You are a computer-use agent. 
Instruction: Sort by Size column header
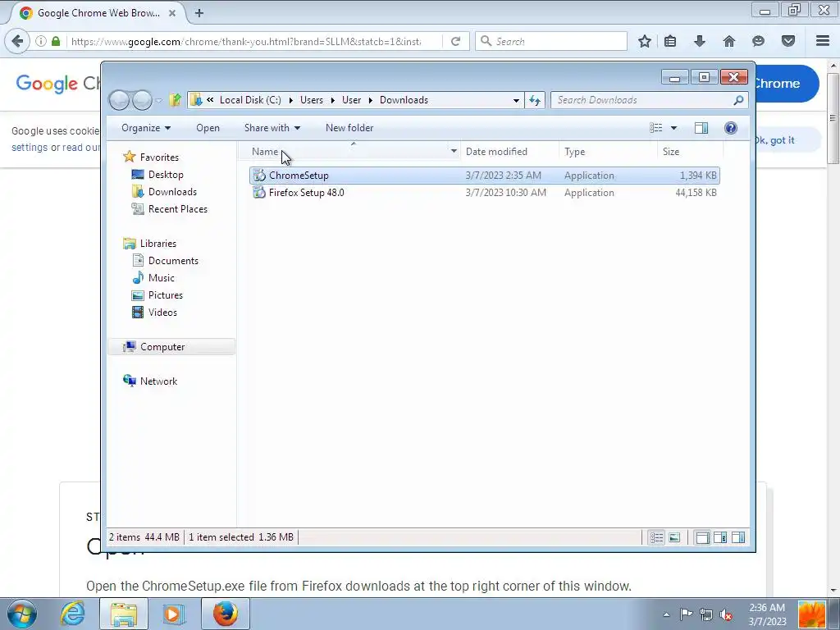coord(671,152)
